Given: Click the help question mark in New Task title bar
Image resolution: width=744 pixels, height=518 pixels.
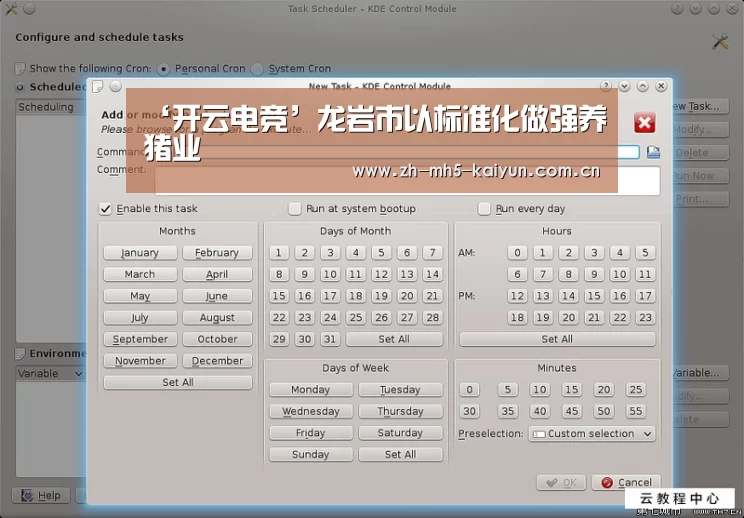Looking at the screenshot, I should pyautogui.click(x=605, y=86).
